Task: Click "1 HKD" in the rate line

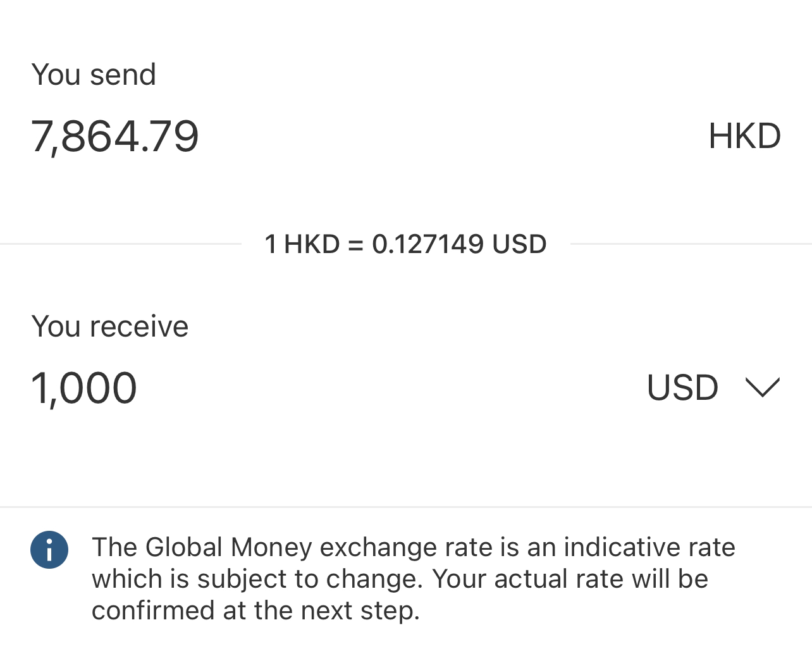Action: pyautogui.click(x=302, y=244)
